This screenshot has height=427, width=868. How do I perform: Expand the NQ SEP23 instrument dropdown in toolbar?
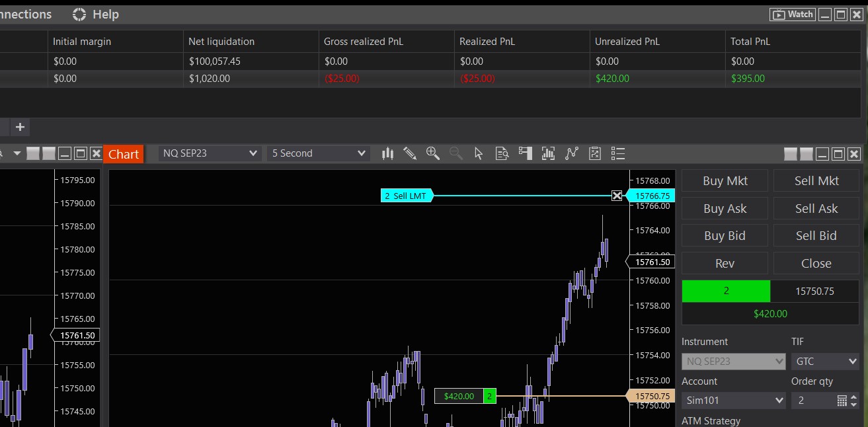pos(210,153)
